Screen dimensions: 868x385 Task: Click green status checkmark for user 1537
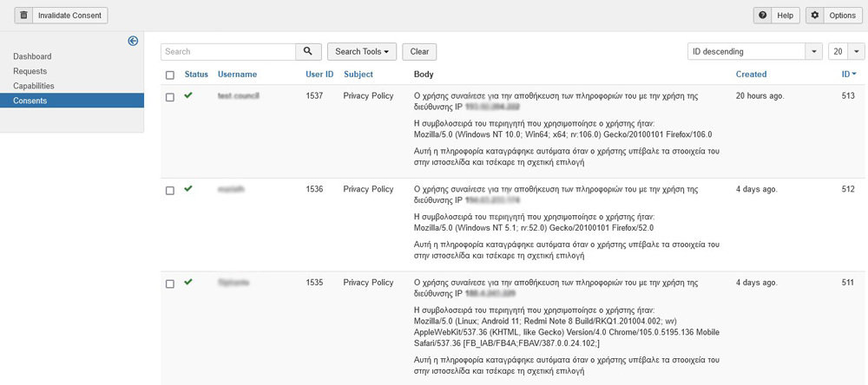click(188, 95)
